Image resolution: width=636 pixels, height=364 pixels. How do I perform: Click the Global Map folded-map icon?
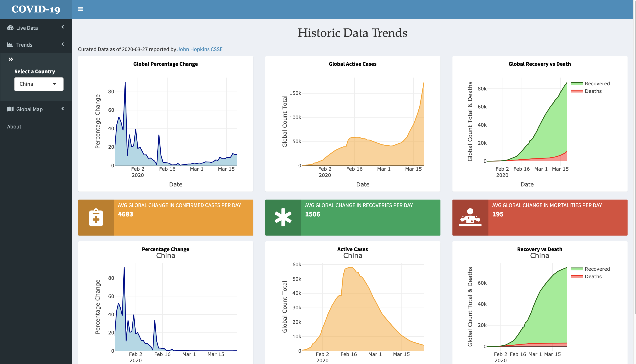10,109
